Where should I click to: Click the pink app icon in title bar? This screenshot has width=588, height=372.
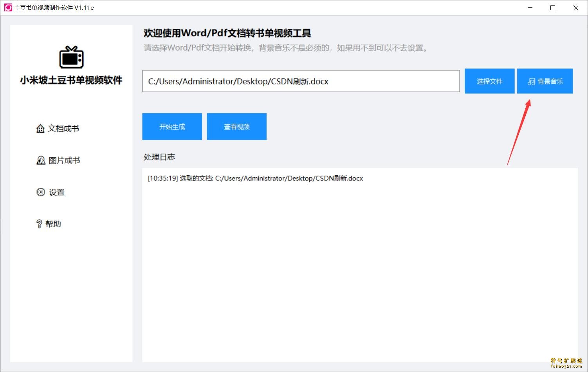point(8,7)
